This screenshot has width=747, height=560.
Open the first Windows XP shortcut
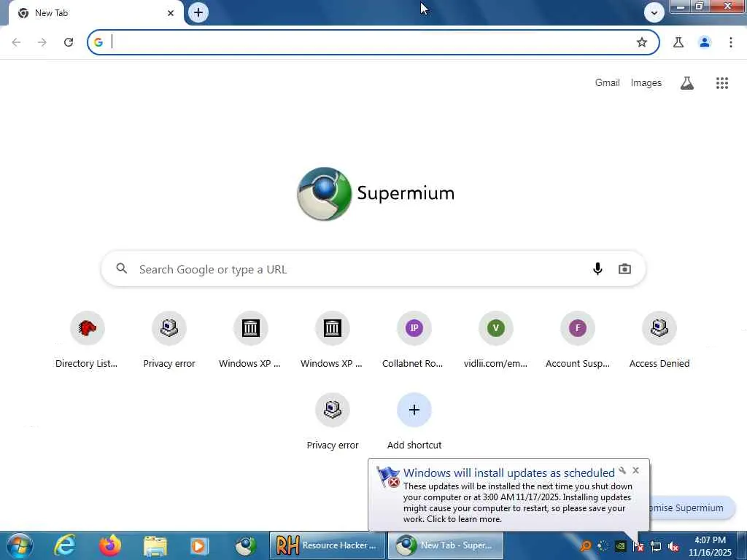(x=250, y=339)
